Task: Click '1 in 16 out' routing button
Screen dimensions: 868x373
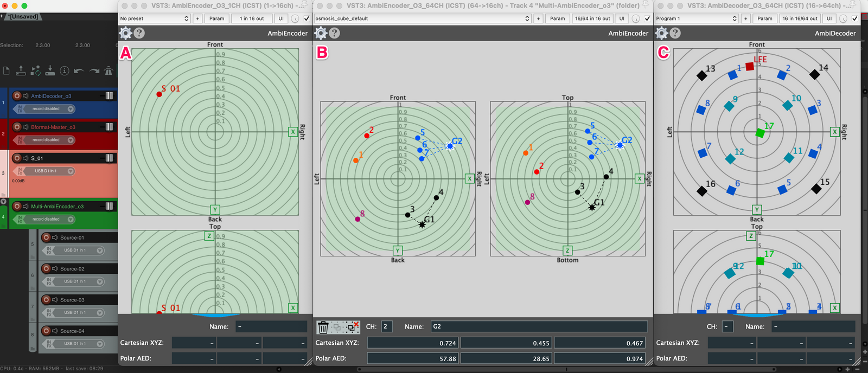Action: coord(252,18)
